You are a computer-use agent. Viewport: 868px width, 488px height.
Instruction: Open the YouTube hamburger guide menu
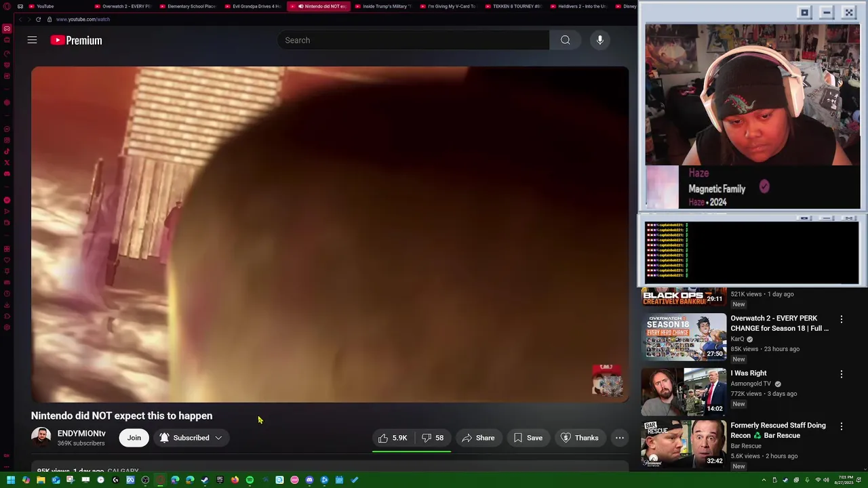[32, 40]
